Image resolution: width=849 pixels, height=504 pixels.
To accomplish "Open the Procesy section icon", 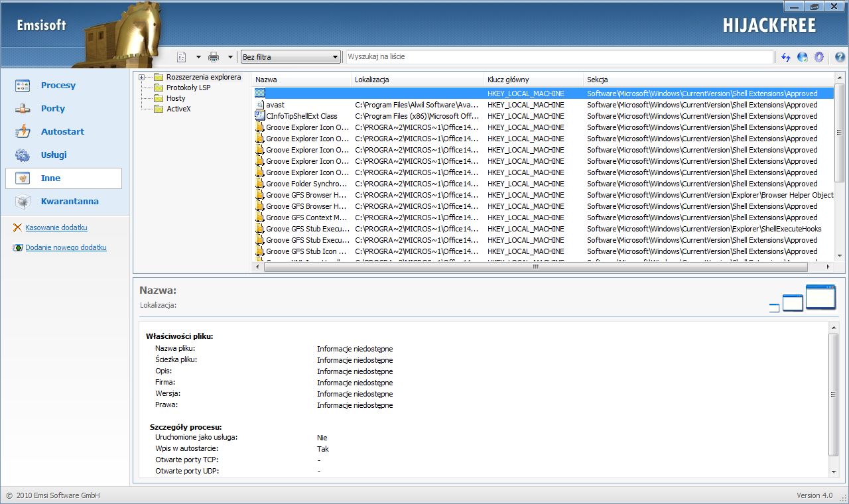I will click(x=23, y=86).
